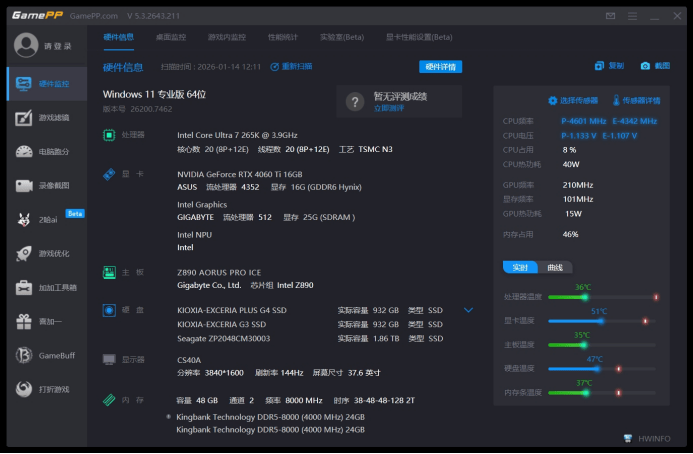
Task: Click the HWINFO icon at bottom right
Action: (628, 439)
